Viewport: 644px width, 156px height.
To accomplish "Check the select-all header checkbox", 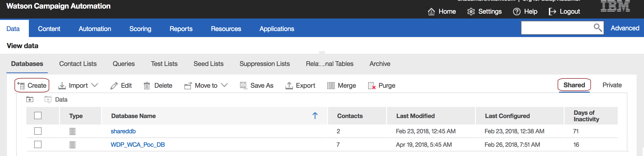I will [x=38, y=116].
